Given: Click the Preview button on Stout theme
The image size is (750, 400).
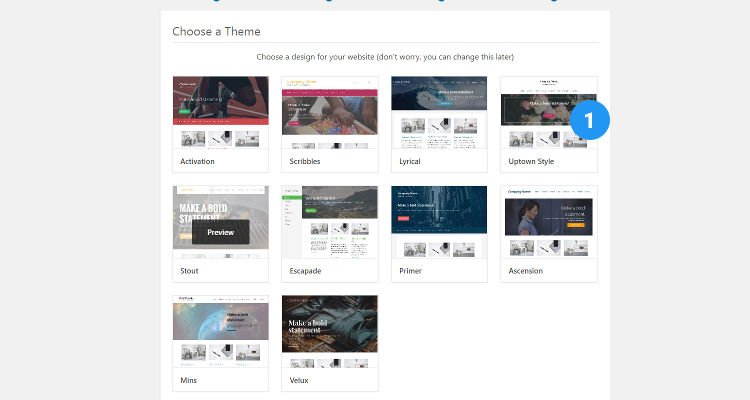Looking at the screenshot, I should [221, 232].
